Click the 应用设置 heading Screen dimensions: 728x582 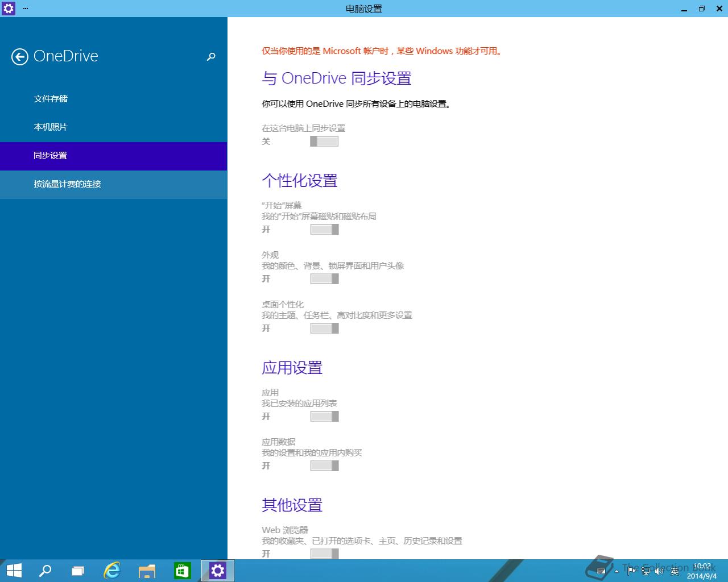(x=292, y=368)
